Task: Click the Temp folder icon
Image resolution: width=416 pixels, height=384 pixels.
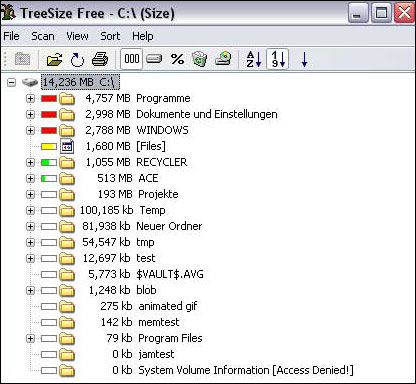Action: pyautogui.click(x=67, y=210)
